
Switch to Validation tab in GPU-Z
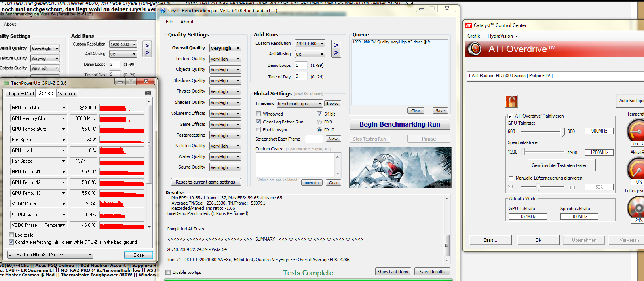(67, 94)
